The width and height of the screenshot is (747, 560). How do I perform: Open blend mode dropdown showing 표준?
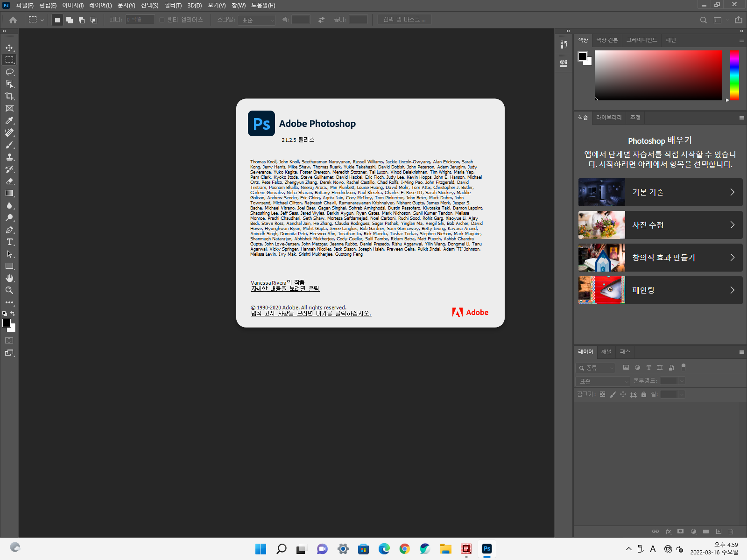click(603, 381)
